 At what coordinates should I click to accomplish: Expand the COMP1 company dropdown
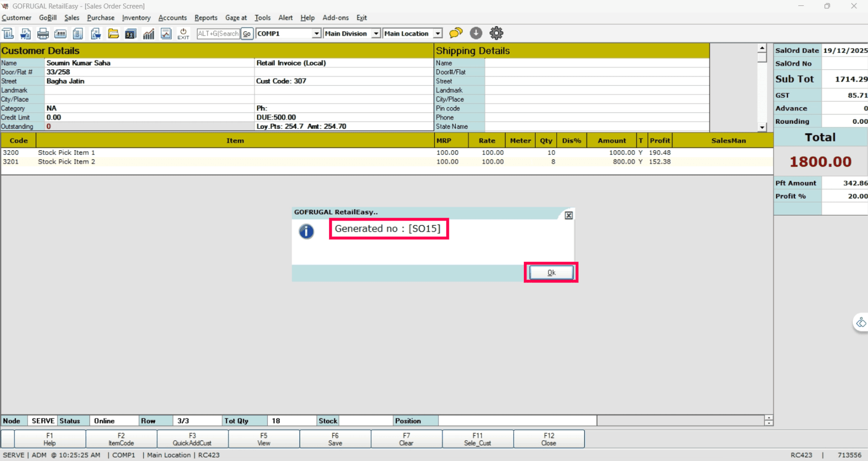pos(316,34)
